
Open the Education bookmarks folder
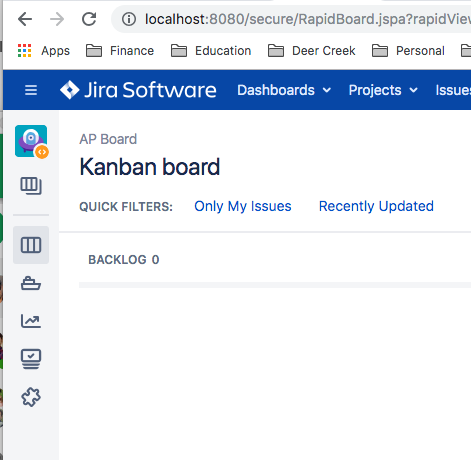pyautogui.click(x=211, y=51)
